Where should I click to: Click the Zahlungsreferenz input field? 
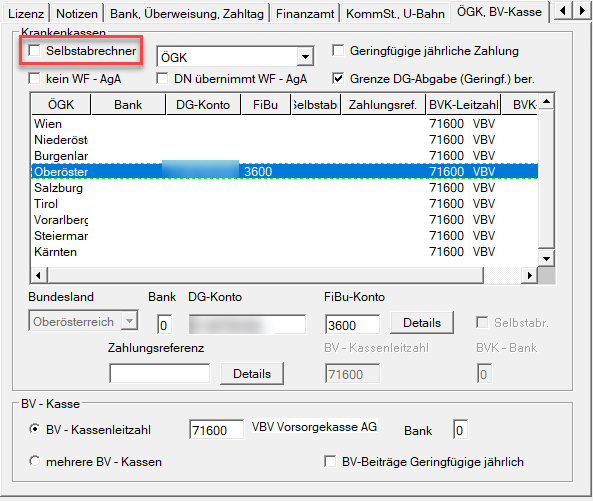[x=160, y=374]
